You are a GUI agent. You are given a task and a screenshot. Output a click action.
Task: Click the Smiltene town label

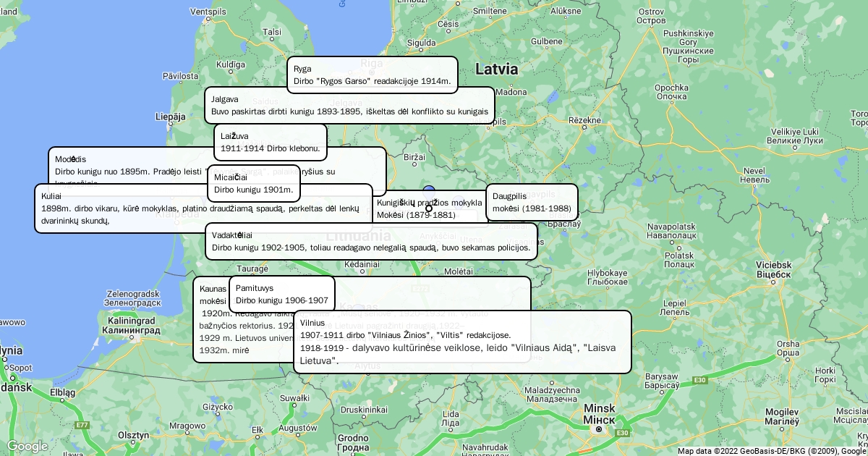[x=489, y=12]
